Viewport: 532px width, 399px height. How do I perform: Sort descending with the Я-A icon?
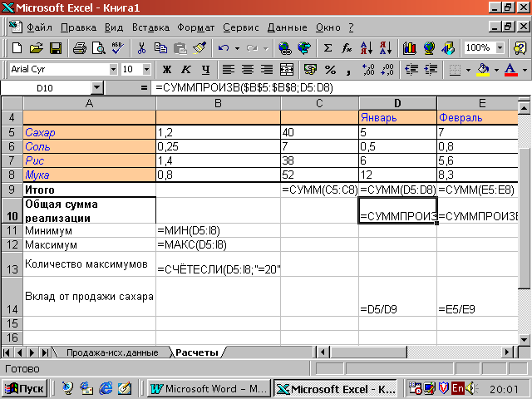[386, 48]
